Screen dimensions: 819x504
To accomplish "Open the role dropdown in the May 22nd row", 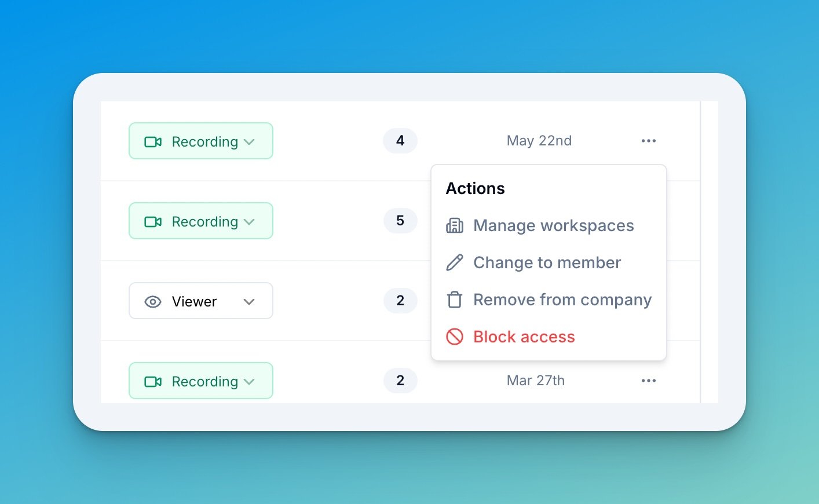I will [200, 141].
